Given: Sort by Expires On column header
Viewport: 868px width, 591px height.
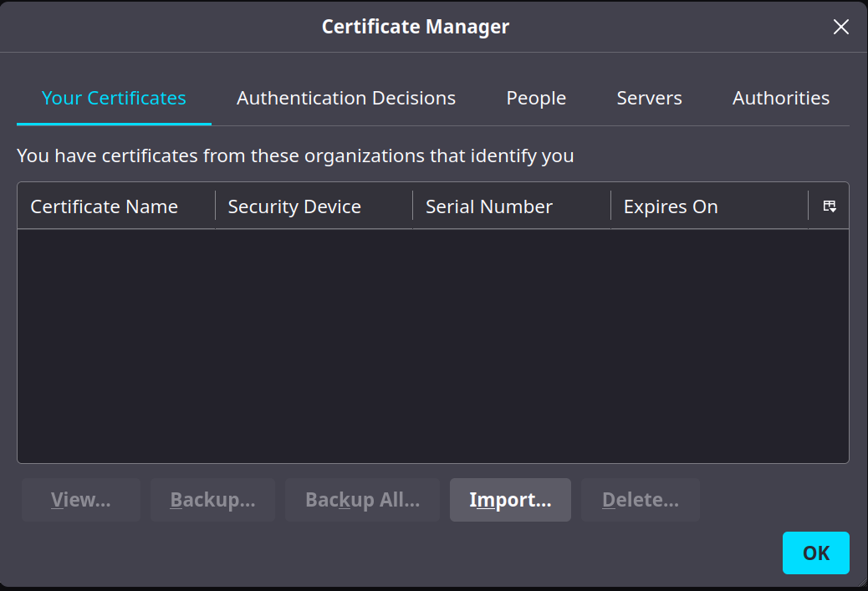Looking at the screenshot, I should [671, 206].
